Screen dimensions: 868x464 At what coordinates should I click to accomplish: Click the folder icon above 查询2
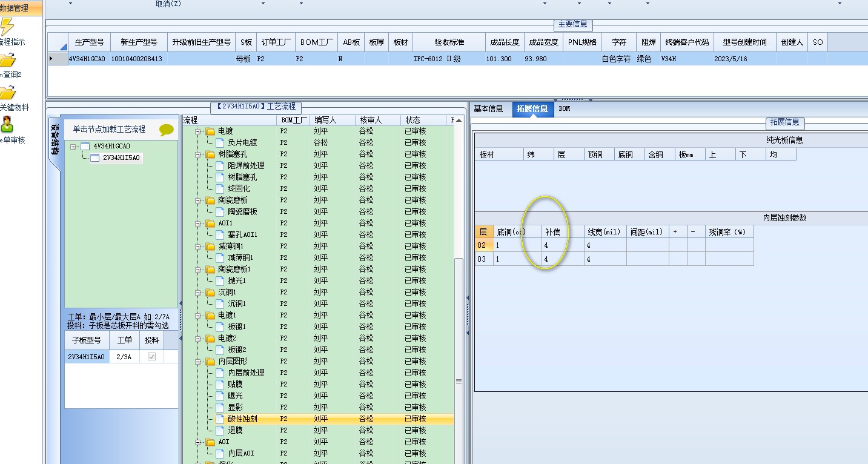coord(7,60)
